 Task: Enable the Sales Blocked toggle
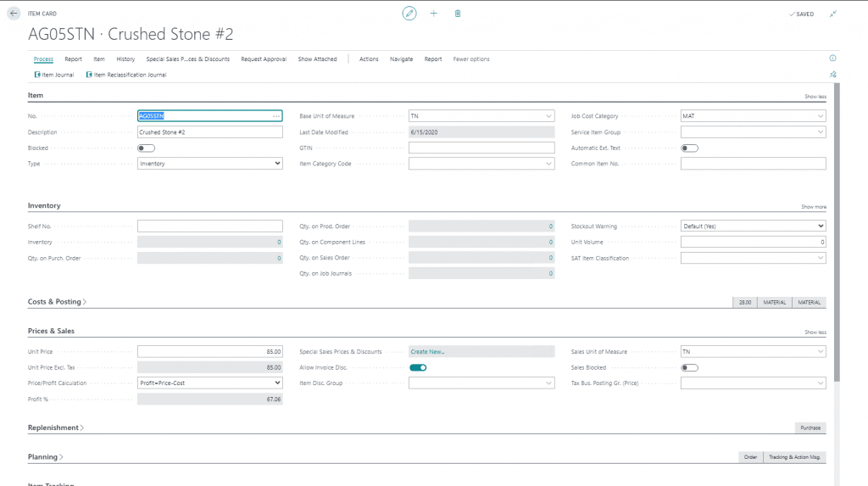(x=689, y=367)
